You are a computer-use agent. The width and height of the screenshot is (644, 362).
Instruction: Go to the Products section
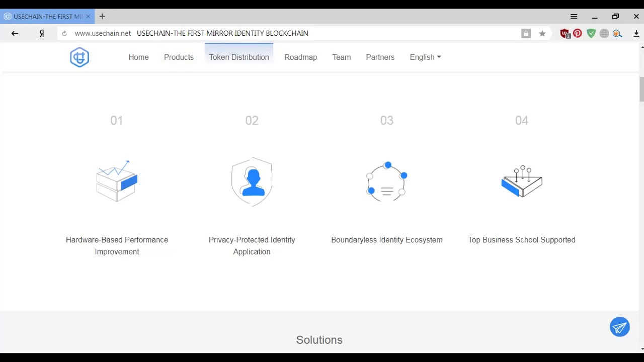179,57
